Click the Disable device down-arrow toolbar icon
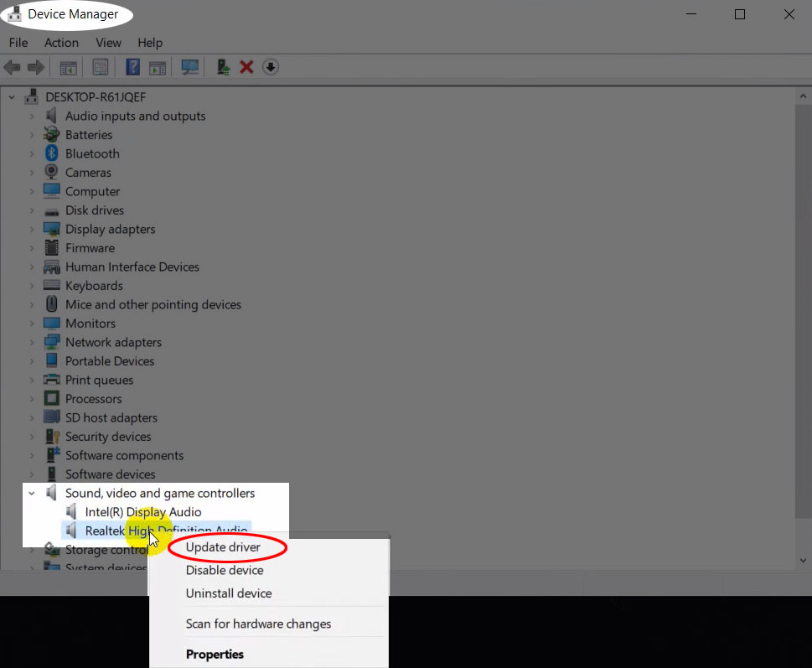Screen dimensions: 812x668 [x=270, y=67]
